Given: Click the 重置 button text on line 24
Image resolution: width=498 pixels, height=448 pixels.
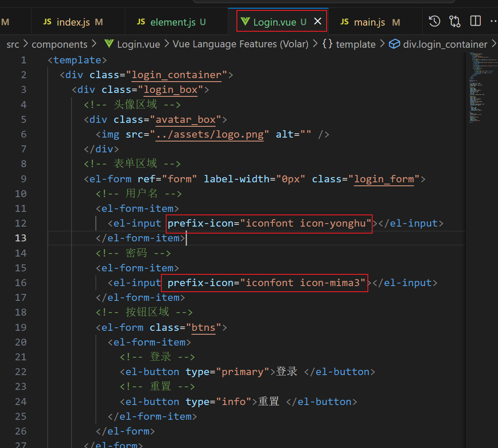Looking at the screenshot, I should coord(269,401).
